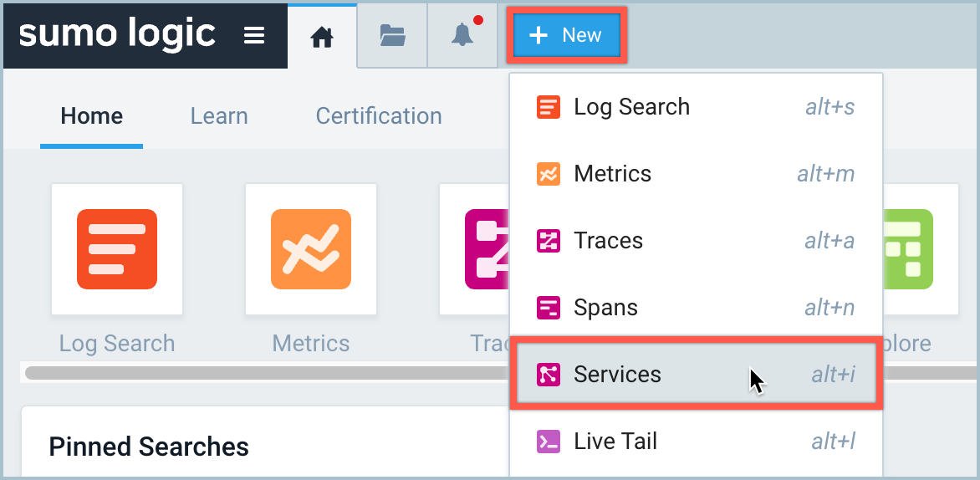Toggle the hamburger navigation menu

254,35
